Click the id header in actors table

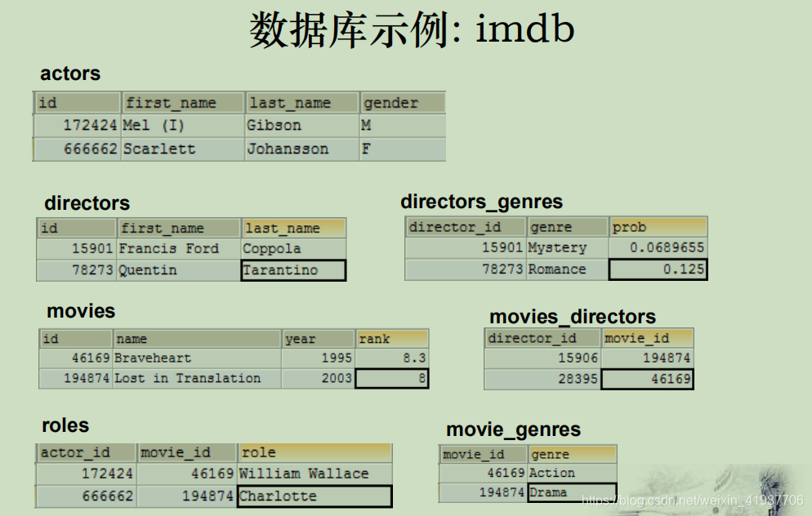click(78, 103)
